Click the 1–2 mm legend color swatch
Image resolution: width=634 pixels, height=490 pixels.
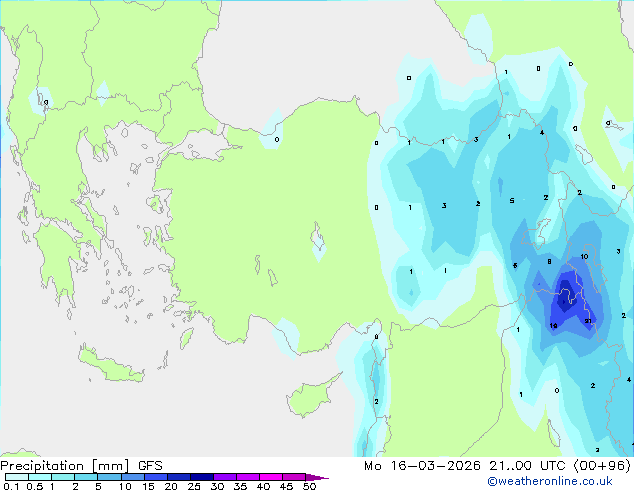[x=63, y=477]
